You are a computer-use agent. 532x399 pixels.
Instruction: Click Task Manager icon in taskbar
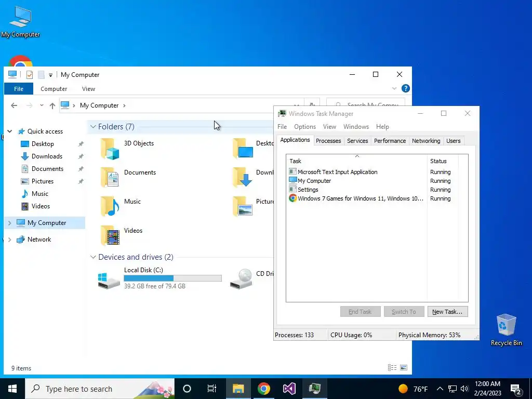tap(314, 389)
